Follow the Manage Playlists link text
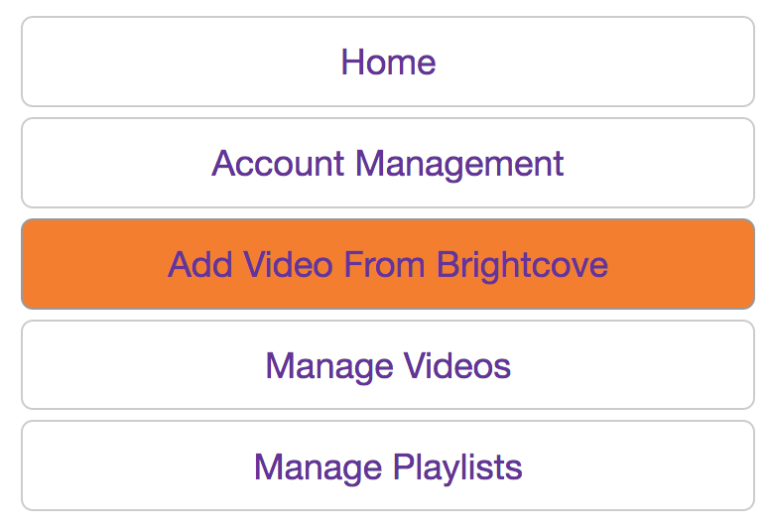Image resolution: width=770 pixels, height=532 pixels. tap(388, 466)
